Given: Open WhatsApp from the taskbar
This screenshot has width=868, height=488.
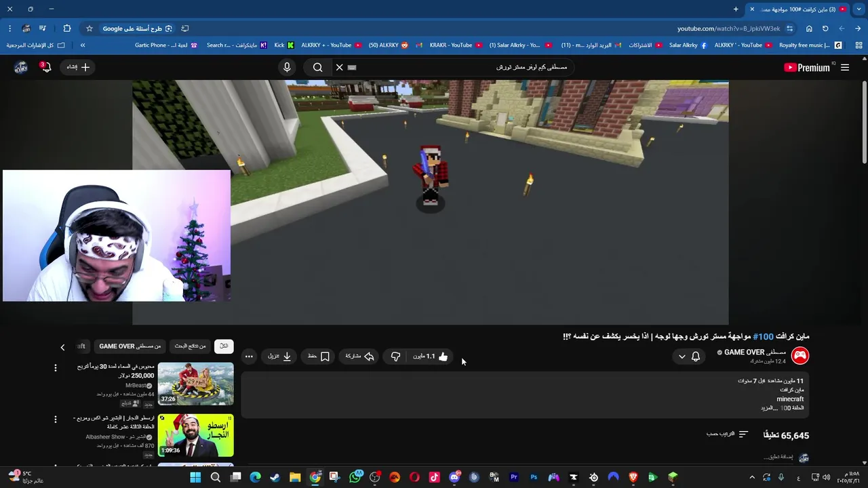Looking at the screenshot, I should point(355,477).
